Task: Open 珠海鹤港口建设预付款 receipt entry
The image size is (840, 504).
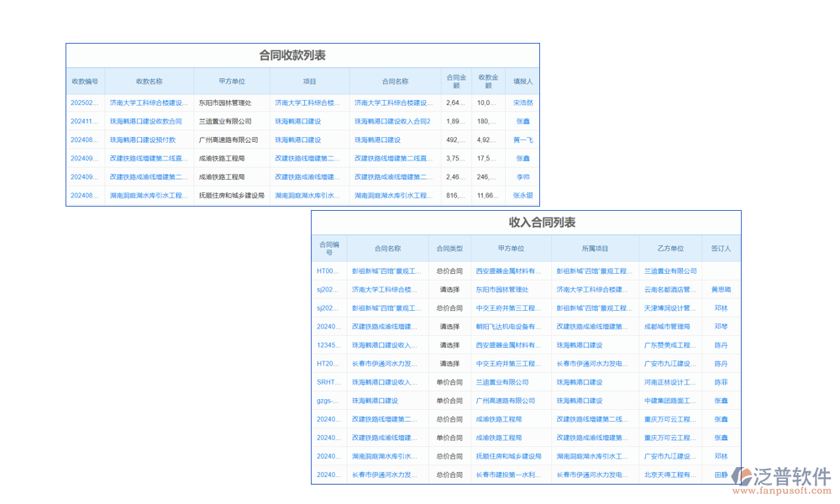Action: tap(143, 139)
